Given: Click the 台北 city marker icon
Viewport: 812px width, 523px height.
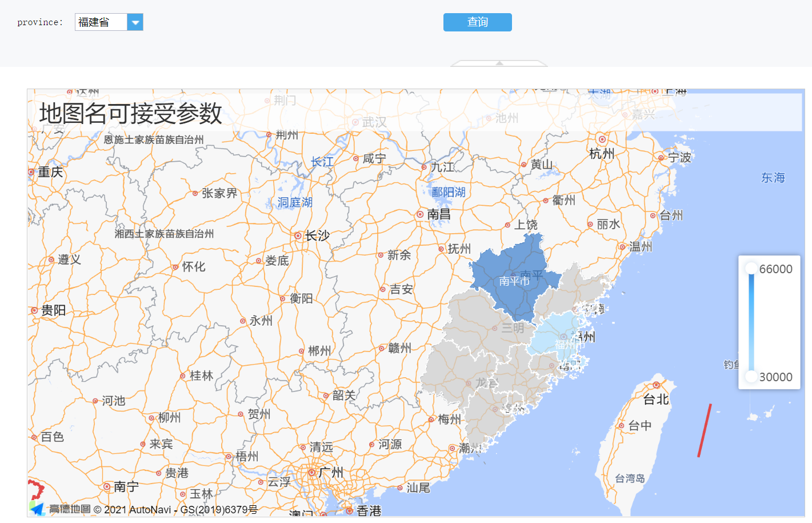Looking at the screenshot, I should click(656, 385).
